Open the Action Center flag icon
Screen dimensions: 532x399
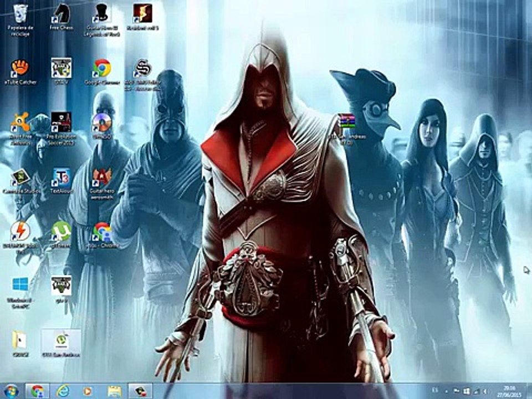tap(457, 391)
